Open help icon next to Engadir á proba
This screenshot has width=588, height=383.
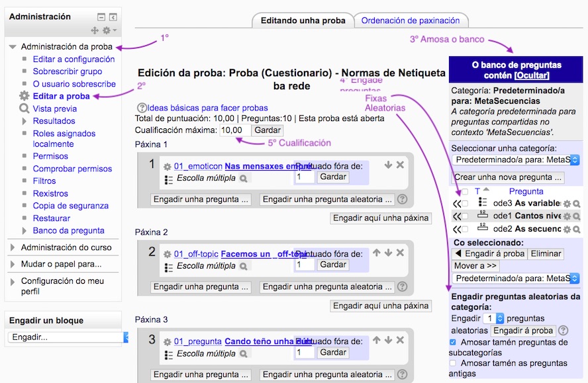coord(563,330)
